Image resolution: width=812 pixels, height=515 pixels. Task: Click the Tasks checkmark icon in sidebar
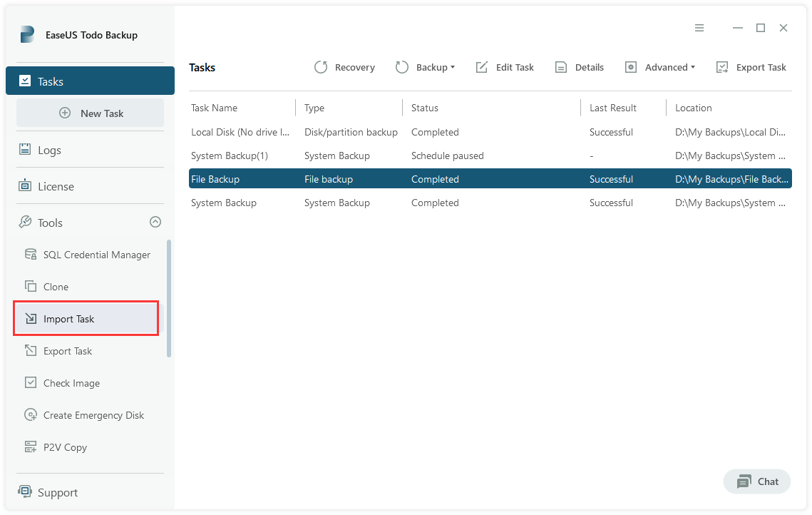click(x=25, y=81)
